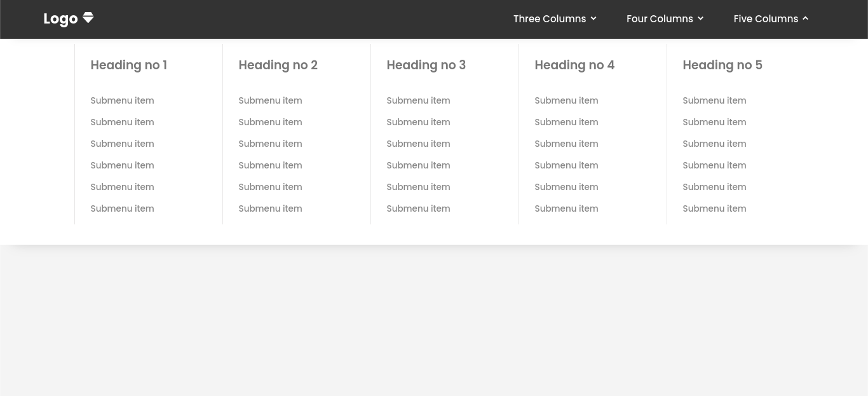
Task: Click the Logo link
Action: [x=60, y=18]
